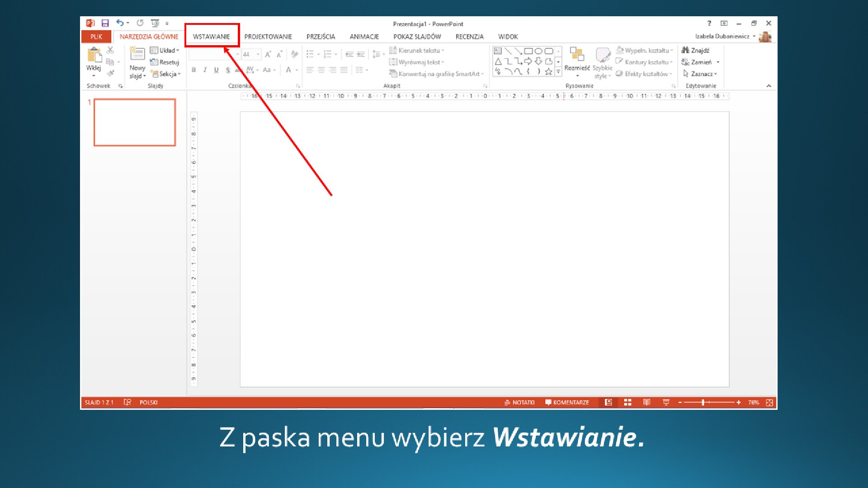Toggle the NOTATKI notes pane
Viewport: 868px width, 488px height.
point(520,402)
